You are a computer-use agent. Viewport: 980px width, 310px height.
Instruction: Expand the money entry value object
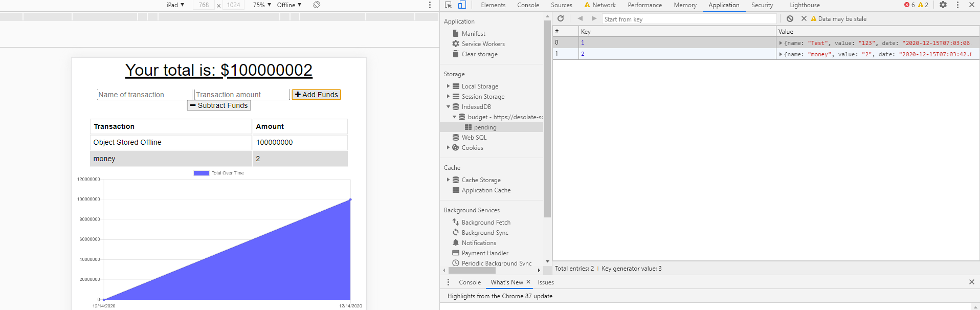click(781, 54)
